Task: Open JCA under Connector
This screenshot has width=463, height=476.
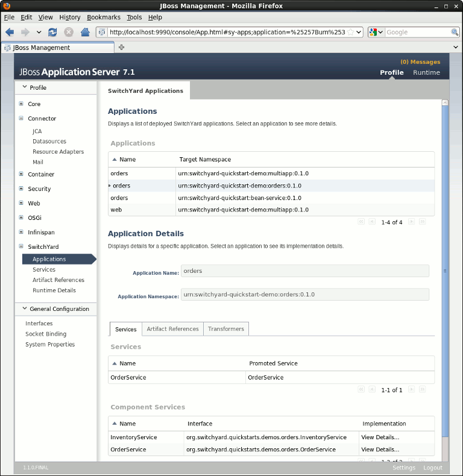Action: 37,131
